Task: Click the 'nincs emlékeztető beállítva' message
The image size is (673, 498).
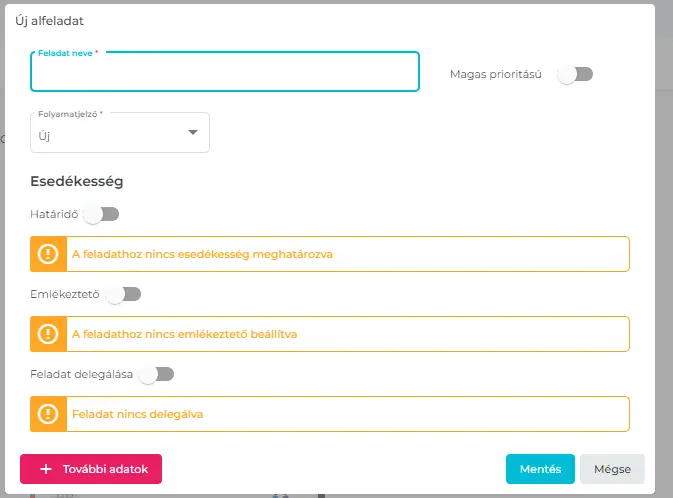Action: pos(185,334)
